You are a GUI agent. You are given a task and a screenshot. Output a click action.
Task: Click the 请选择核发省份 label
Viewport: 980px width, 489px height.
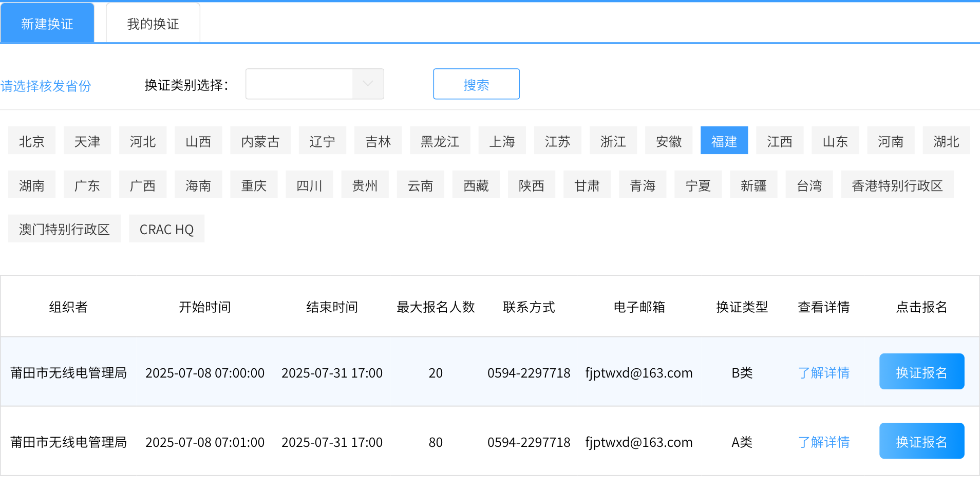point(46,85)
